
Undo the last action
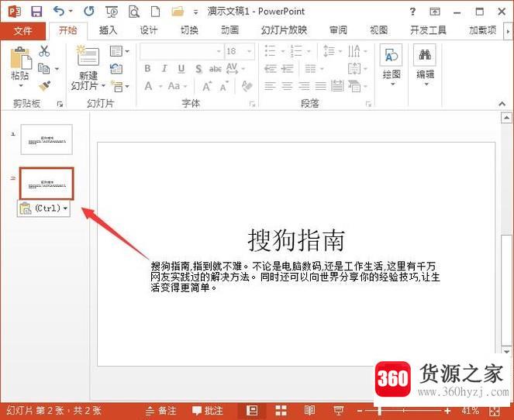pos(59,12)
